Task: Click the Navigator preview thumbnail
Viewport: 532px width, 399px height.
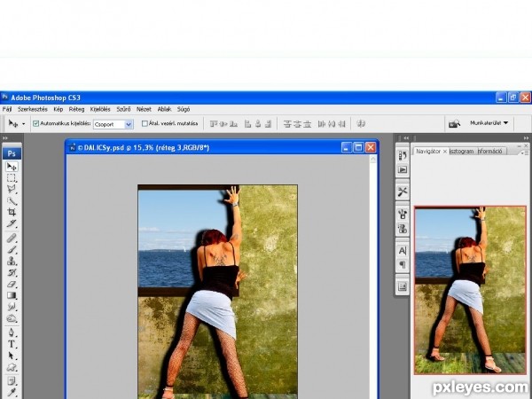Action: coord(470,290)
